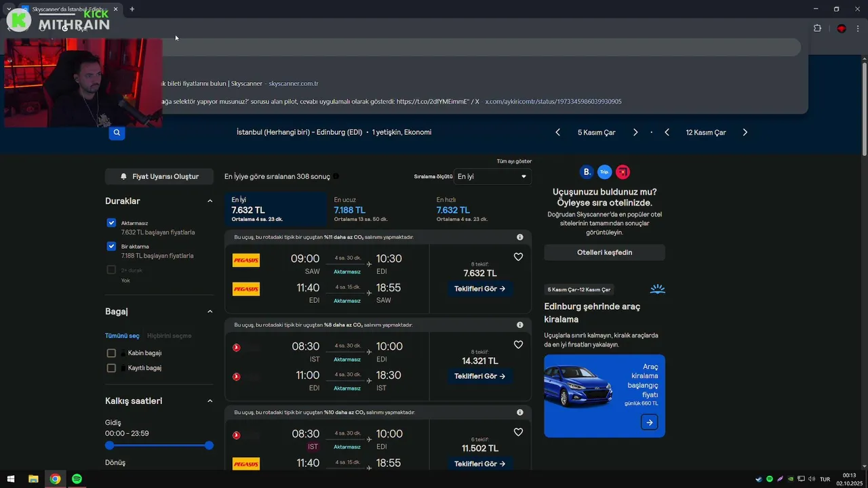Click the car rental arrow button
This screenshot has height=488, width=868.
(x=649, y=422)
